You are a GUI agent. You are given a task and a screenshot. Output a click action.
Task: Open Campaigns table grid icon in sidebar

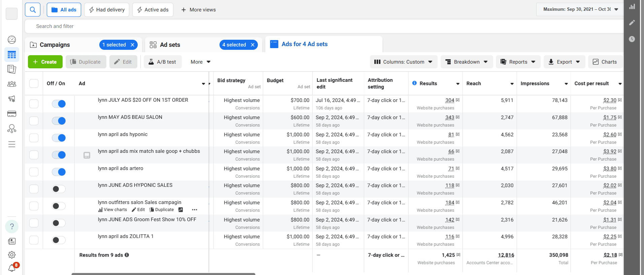[x=12, y=55]
